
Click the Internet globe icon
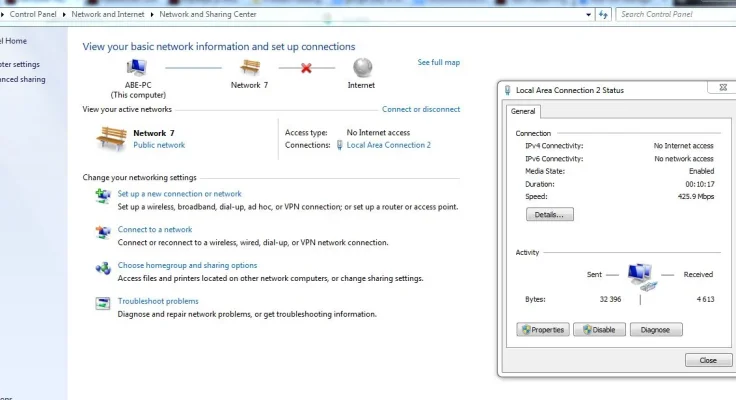361,67
